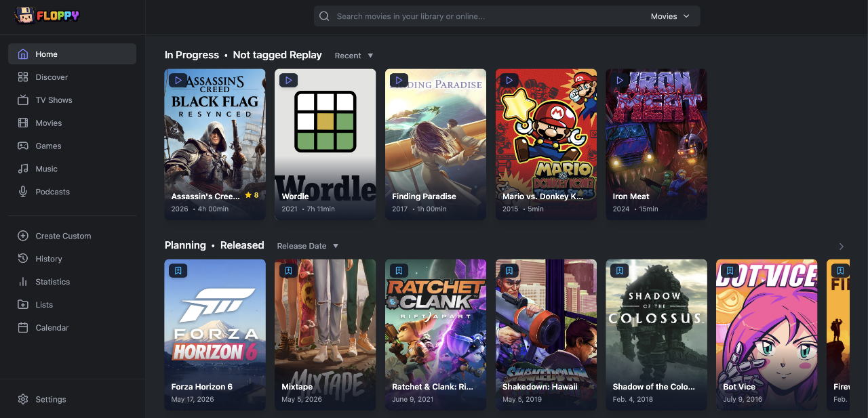The width and height of the screenshot is (868, 418).
Task: Open TV Shows section
Action: (72, 100)
